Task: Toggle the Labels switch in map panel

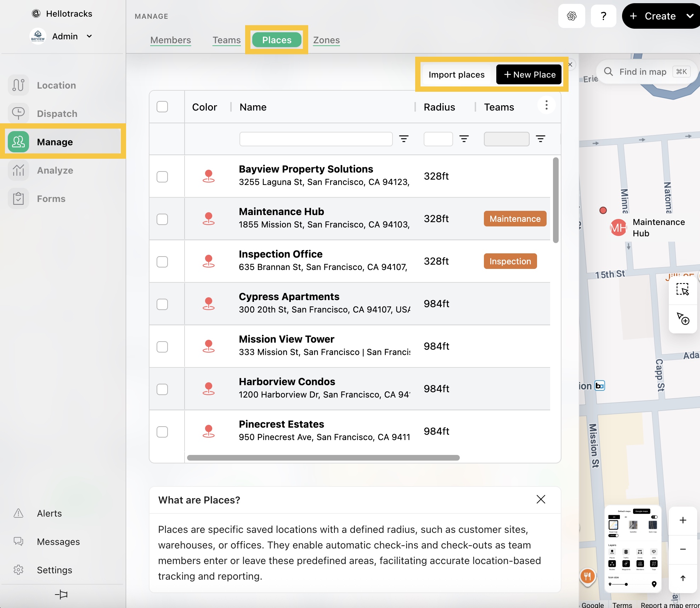Action: (614, 535)
